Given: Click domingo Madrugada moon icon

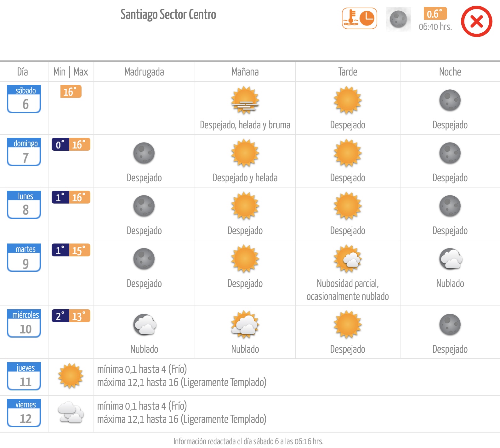Looking at the screenshot, I should (x=144, y=153).
